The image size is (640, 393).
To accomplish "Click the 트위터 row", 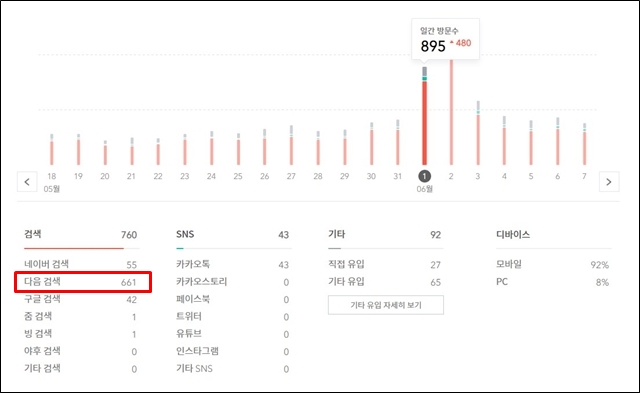I will [233, 316].
